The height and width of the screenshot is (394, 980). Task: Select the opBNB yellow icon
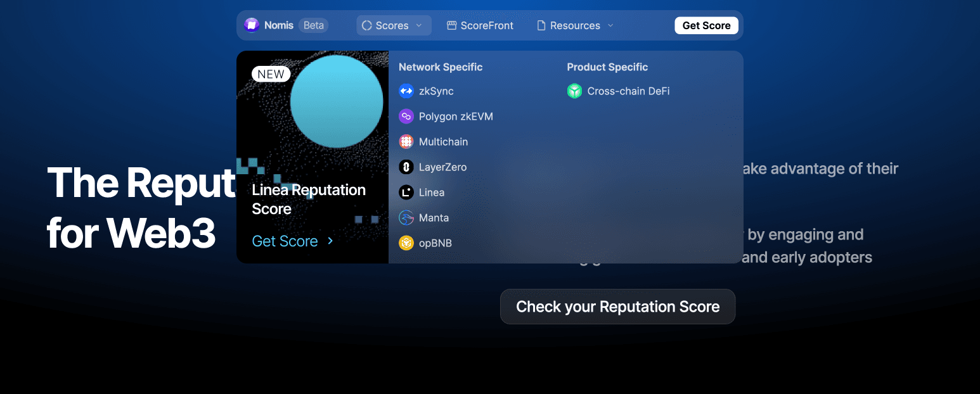point(406,243)
